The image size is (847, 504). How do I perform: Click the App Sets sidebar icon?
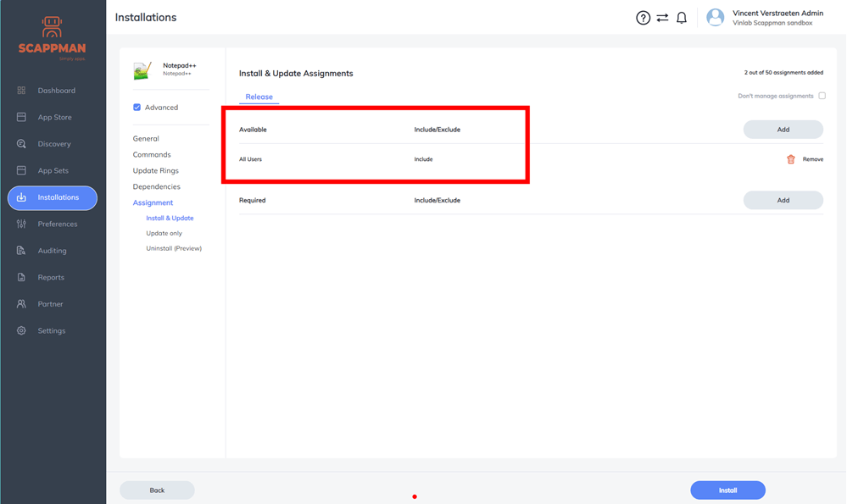coord(21,170)
